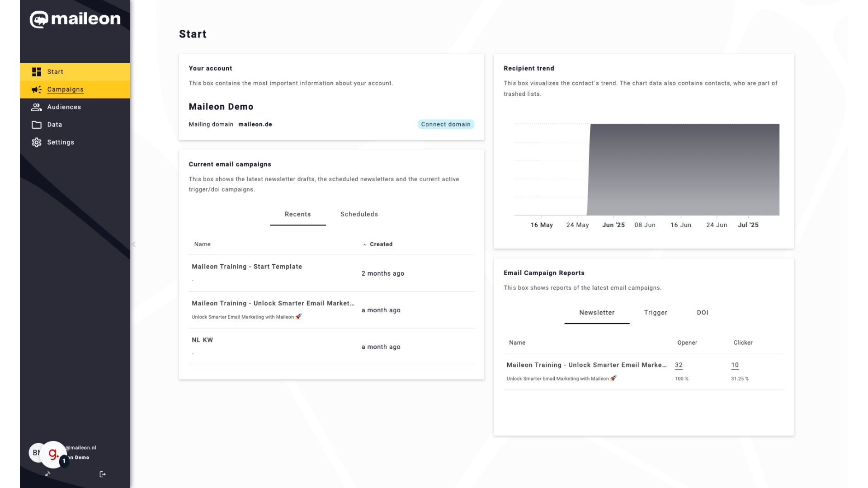Click the logout icon in sidebar footer

coord(103,474)
